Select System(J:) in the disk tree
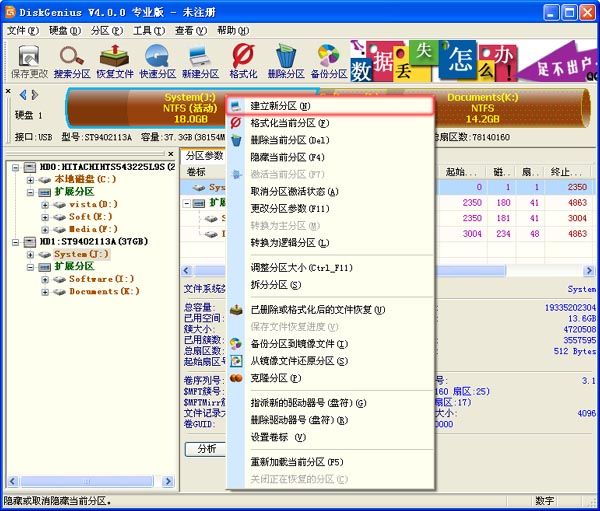Image resolution: width=600 pixels, height=511 pixels. tap(82, 254)
